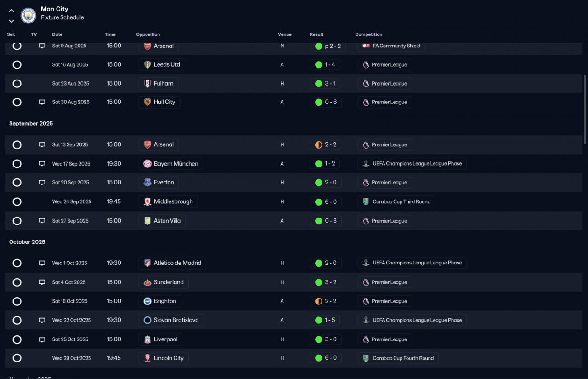Sort by the Date column header
The image size is (588, 379).
(57, 34)
